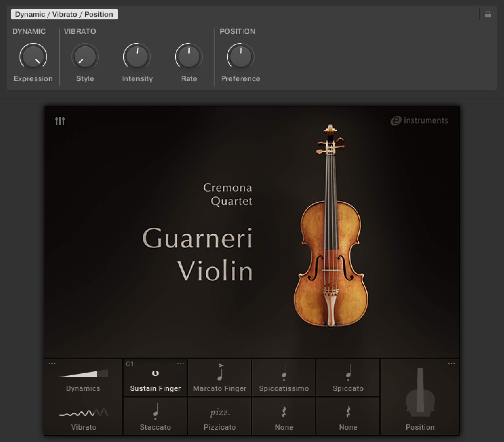The height and width of the screenshot is (442, 504).
Task: Adjust the vibrato Rate knob
Action: click(189, 56)
